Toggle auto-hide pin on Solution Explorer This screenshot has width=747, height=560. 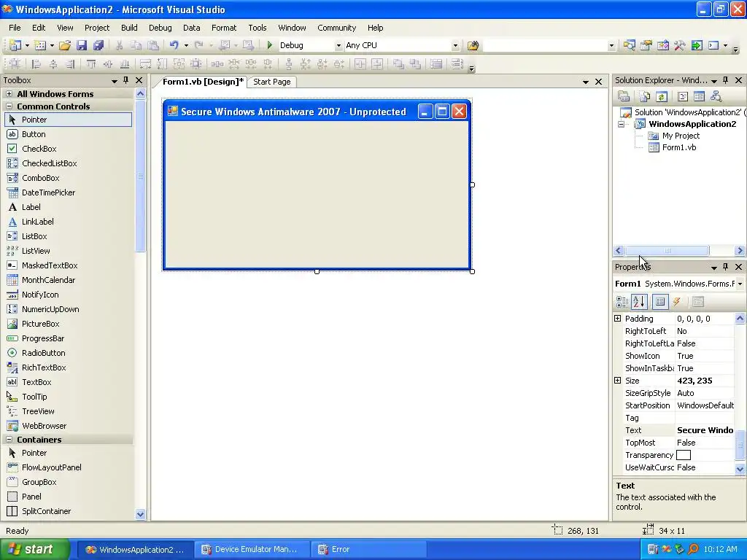point(726,80)
